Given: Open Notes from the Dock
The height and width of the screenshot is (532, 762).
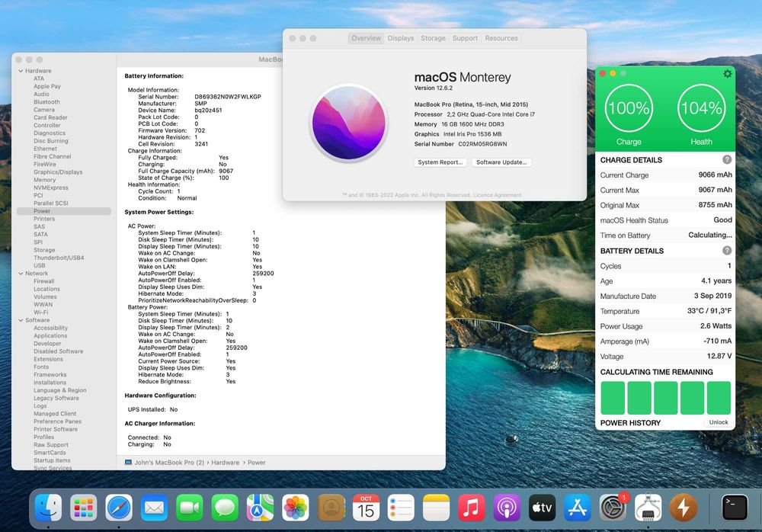Looking at the screenshot, I should [437, 508].
